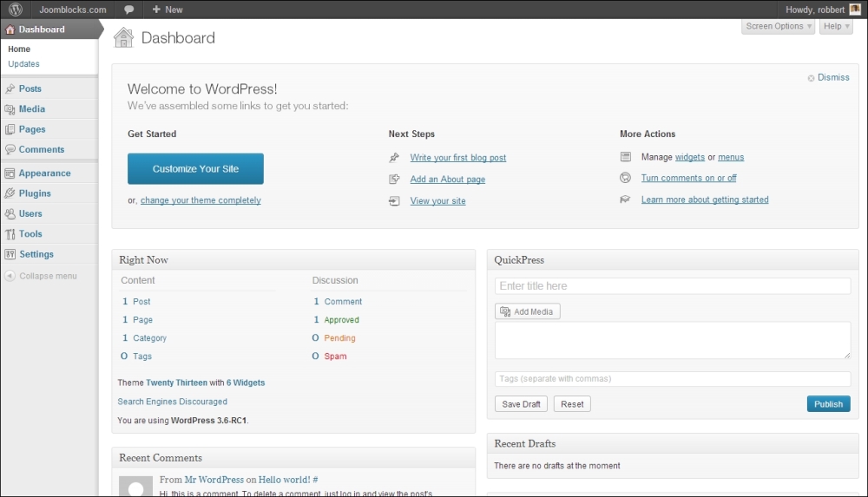Open the Spam comments link

[x=335, y=356]
